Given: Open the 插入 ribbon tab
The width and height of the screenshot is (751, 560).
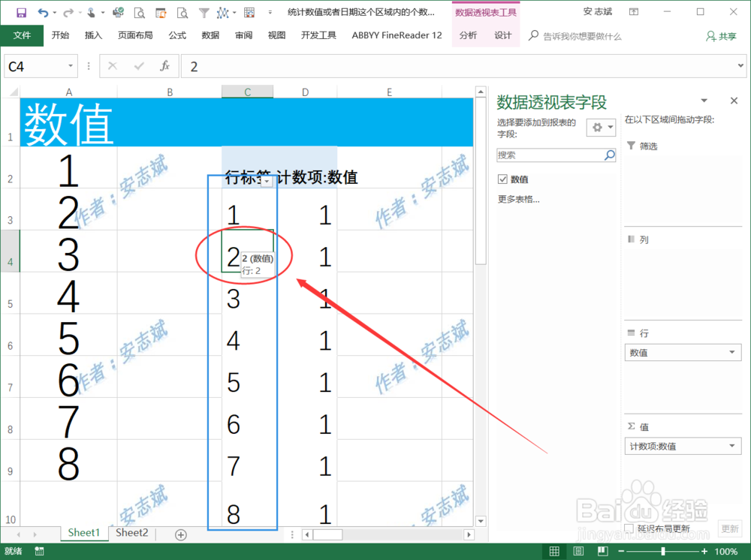Looking at the screenshot, I should click(93, 35).
